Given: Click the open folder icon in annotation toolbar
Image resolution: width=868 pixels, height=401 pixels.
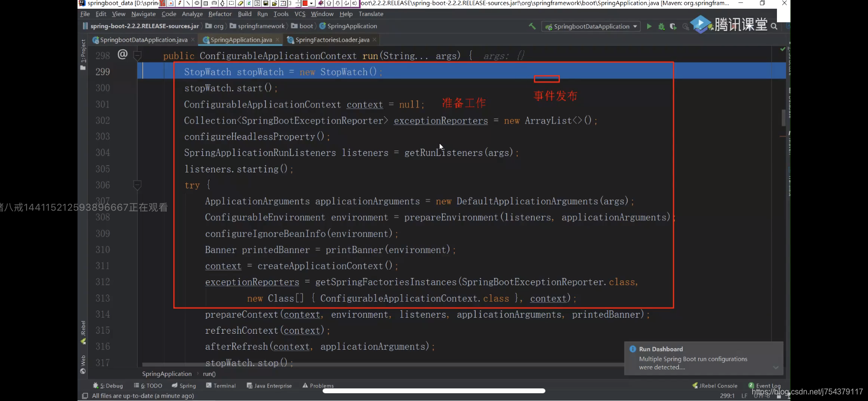Looking at the screenshot, I should tap(274, 3).
